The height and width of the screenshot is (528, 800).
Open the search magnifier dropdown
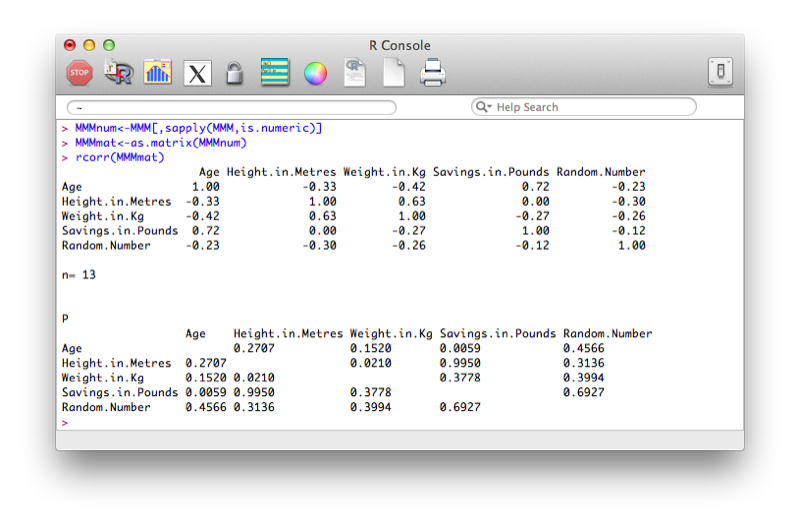pyautogui.click(x=483, y=107)
